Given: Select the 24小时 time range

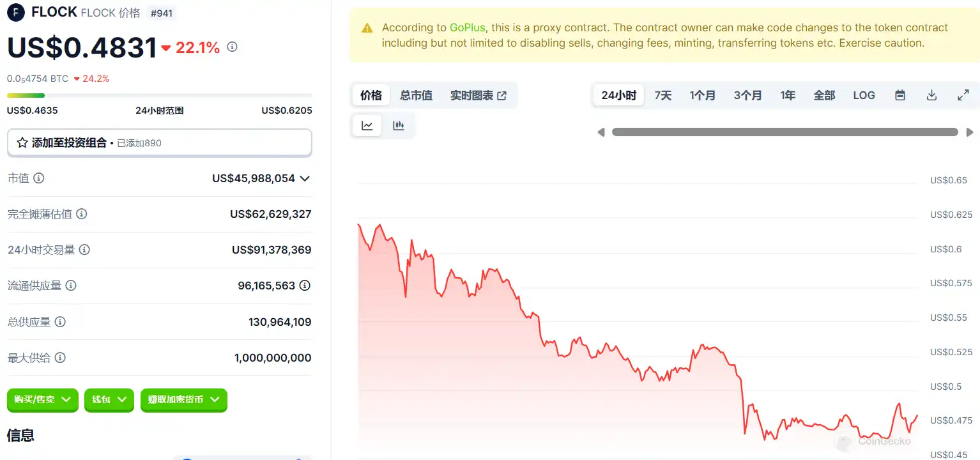Looking at the screenshot, I should (x=618, y=95).
